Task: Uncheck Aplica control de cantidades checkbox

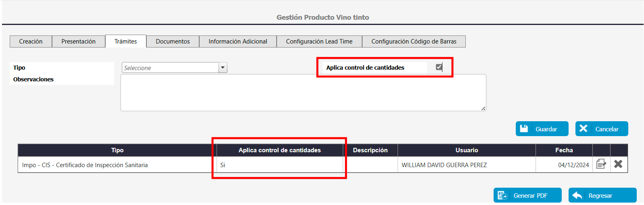Action: click(x=439, y=67)
